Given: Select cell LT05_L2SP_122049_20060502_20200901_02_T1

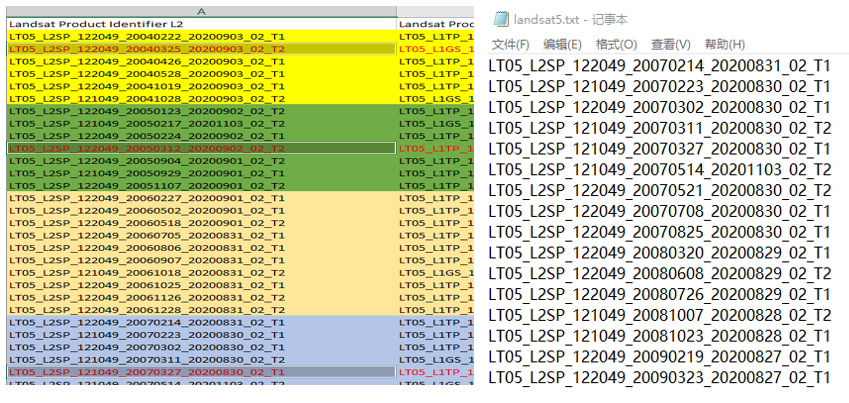Looking at the screenshot, I should click(201, 211).
